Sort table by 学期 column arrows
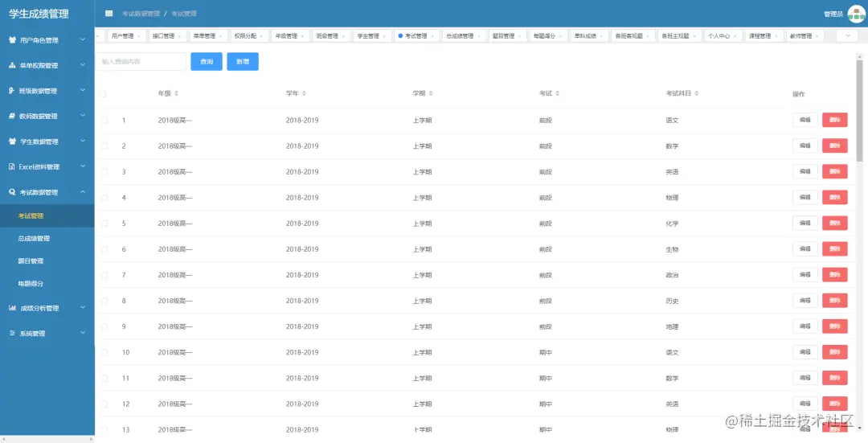The width and height of the screenshot is (868, 443). click(431, 93)
